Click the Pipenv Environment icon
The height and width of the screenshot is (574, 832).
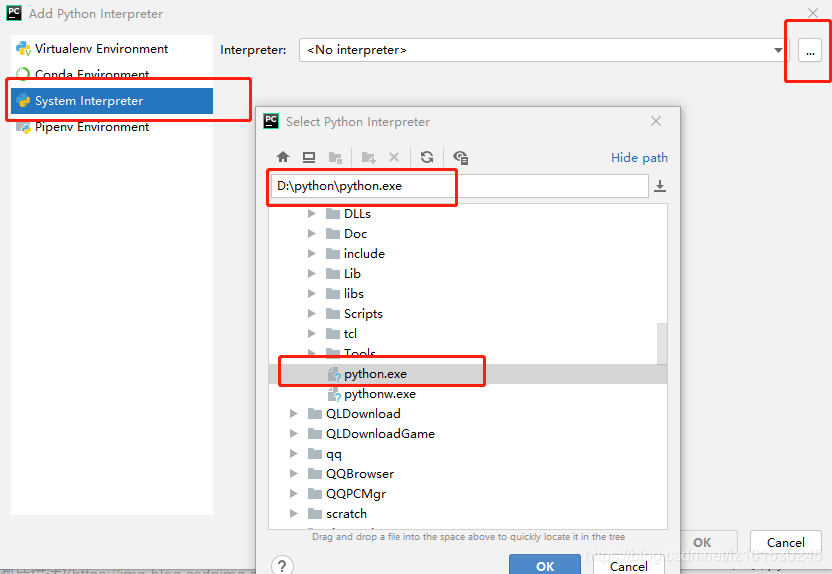pyautogui.click(x=23, y=127)
